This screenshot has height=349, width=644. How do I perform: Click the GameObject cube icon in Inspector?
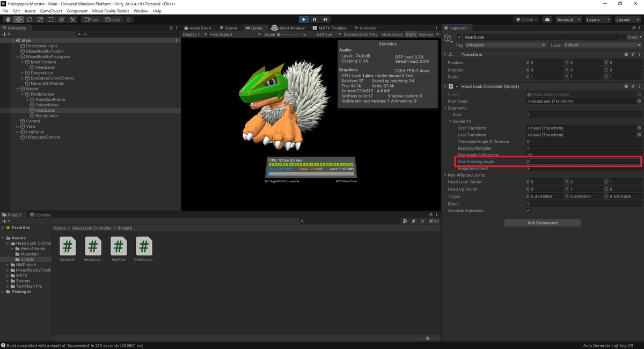click(448, 39)
